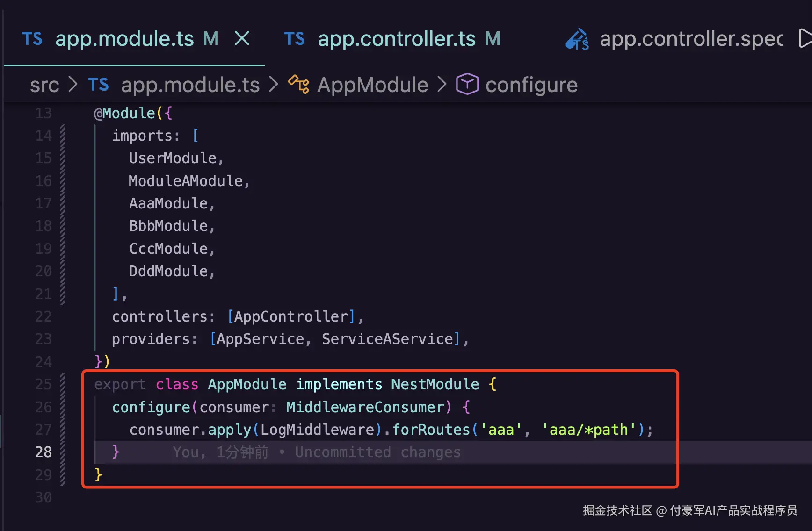Click the 'Uncommitted changes' blame annotation
812x531 pixels.
click(x=378, y=452)
